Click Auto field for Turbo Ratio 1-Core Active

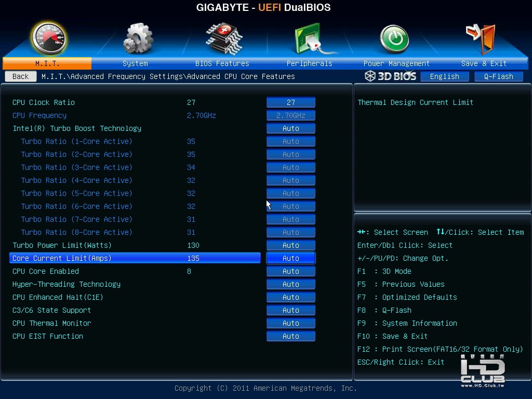click(291, 141)
